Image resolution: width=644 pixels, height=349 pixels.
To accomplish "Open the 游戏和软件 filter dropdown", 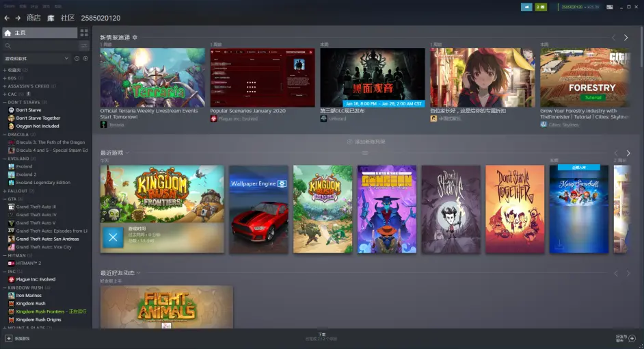I will click(36, 58).
